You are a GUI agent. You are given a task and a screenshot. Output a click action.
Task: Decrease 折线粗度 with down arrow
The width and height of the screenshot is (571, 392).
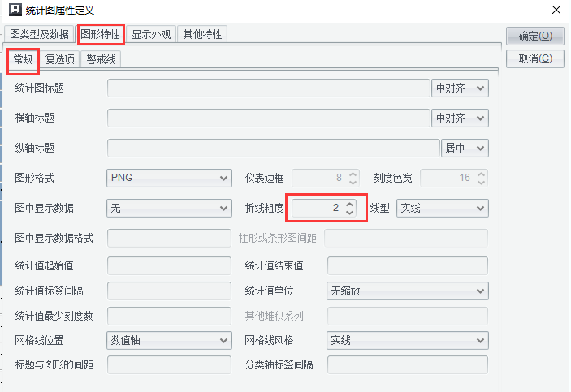pyautogui.click(x=349, y=213)
